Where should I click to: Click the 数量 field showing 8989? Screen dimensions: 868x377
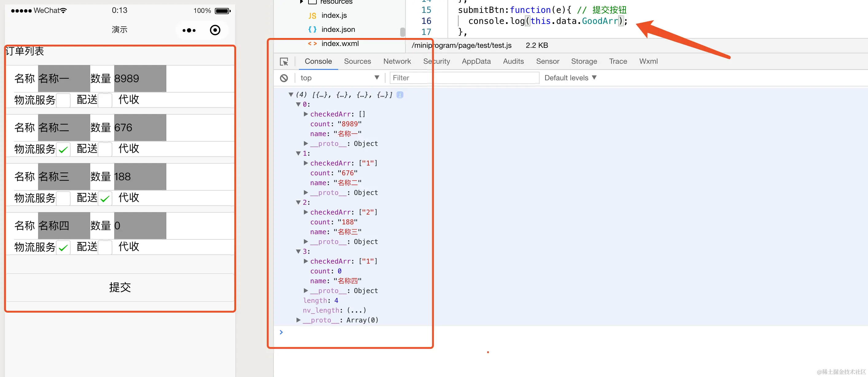point(140,78)
